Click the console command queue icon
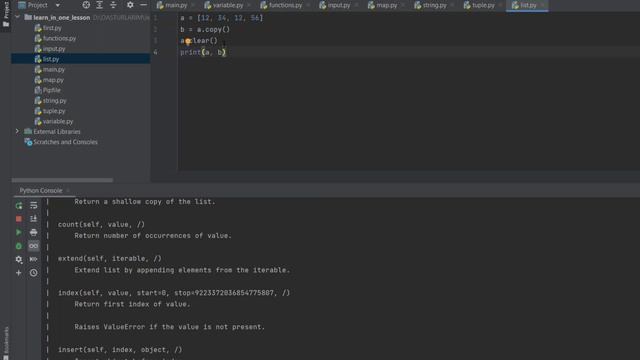 point(33,259)
